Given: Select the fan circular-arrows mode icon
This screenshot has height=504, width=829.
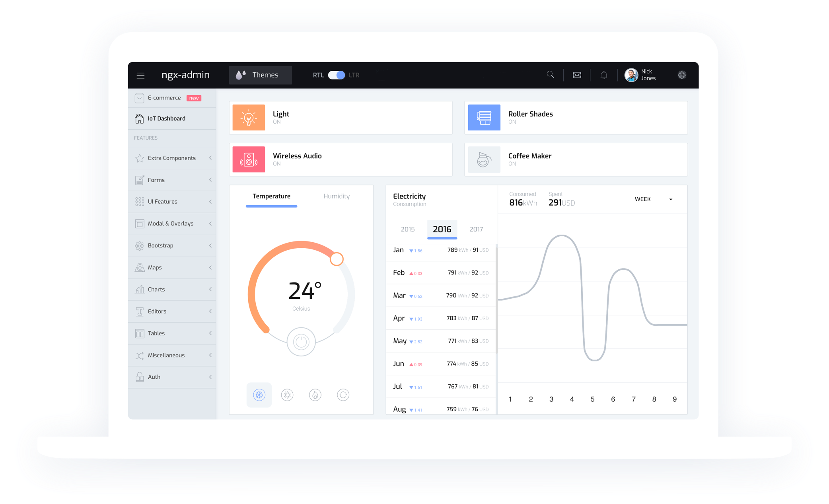Looking at the screenshot, I should tap(343, 395).
